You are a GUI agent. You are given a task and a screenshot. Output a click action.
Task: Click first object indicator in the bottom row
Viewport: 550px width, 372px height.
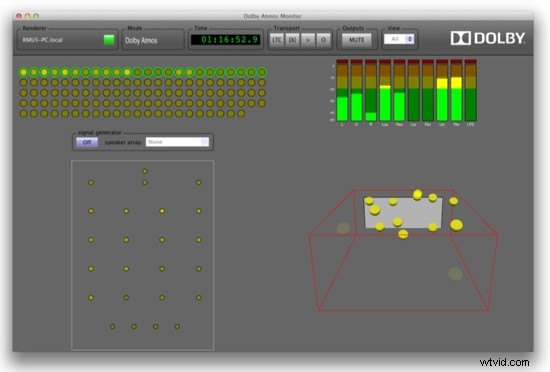24,114
